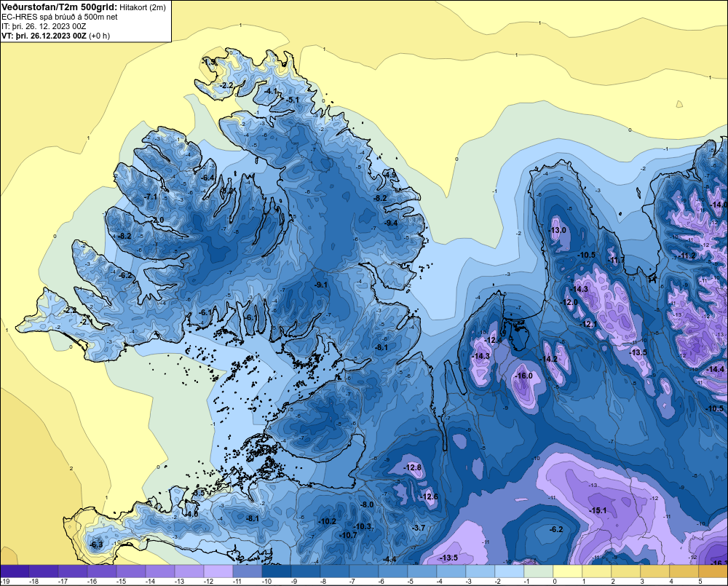Select the -12.0 temperature value

[x=570, y=302]
